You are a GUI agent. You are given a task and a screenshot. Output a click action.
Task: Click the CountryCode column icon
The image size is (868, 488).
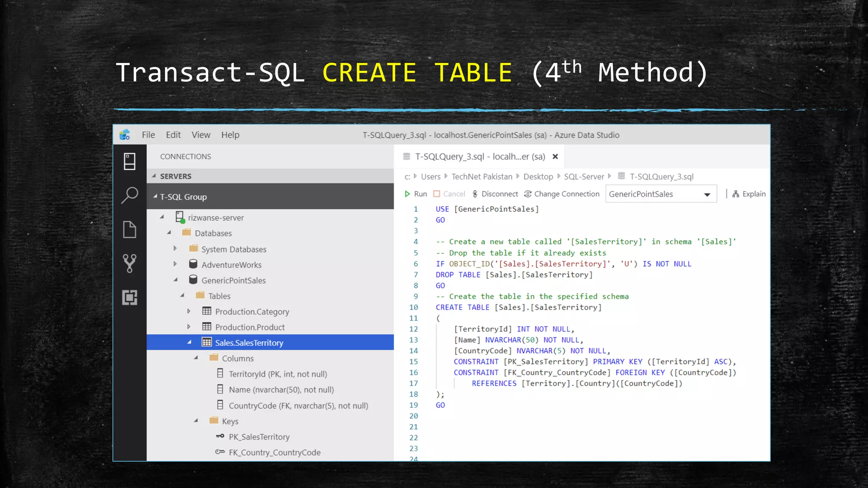pos(220,405)
